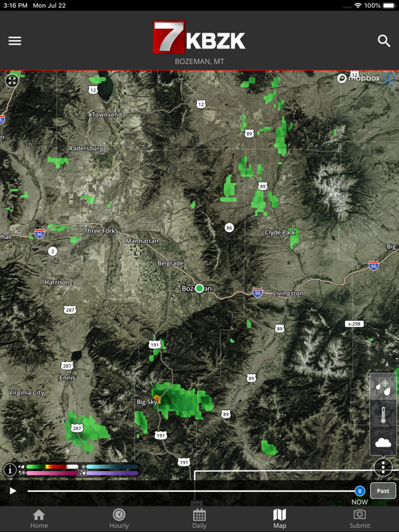The width and height of the screenshot is (399, 532).
Task: Open the hamburger menu
Action: pyautogui.click(x=15, y=41)
